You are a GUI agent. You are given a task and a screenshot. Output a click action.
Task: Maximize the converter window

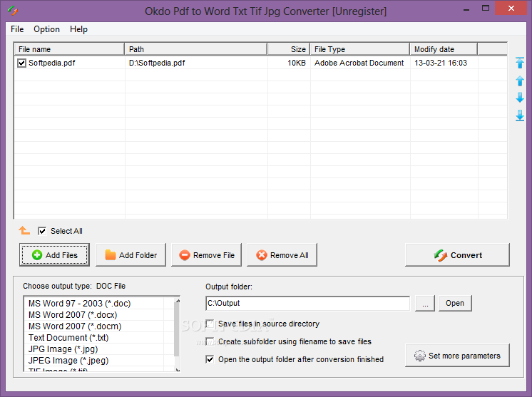486,9
